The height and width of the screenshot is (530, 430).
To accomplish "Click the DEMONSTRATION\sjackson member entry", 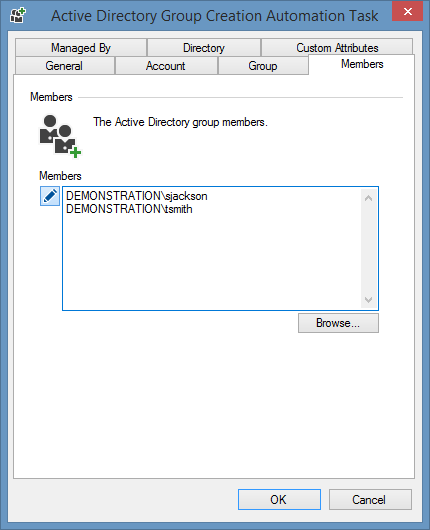I will click(137, 196).
